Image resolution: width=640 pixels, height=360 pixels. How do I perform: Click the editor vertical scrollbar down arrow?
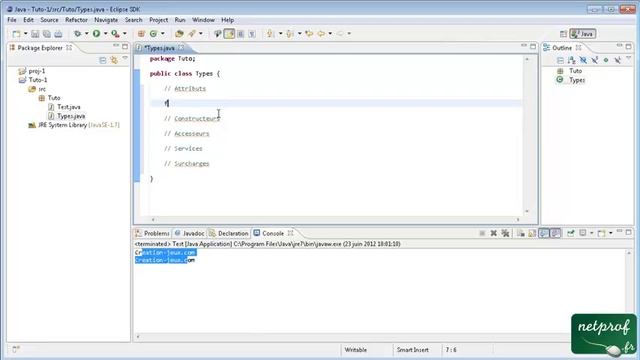tap(527, 211)
